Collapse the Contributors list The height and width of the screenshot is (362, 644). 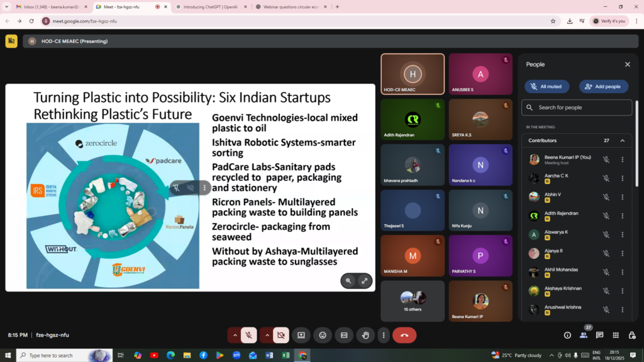tap(623, 141)
